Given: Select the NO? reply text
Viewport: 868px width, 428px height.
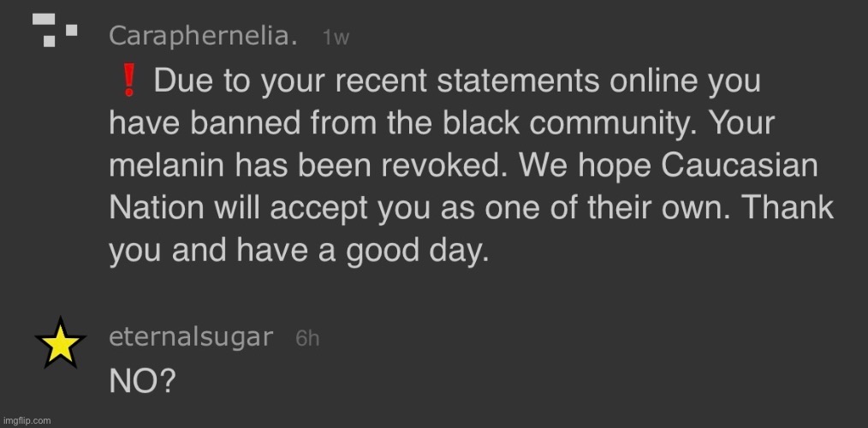Looking at the screenshot, I should tap(143, 380).
